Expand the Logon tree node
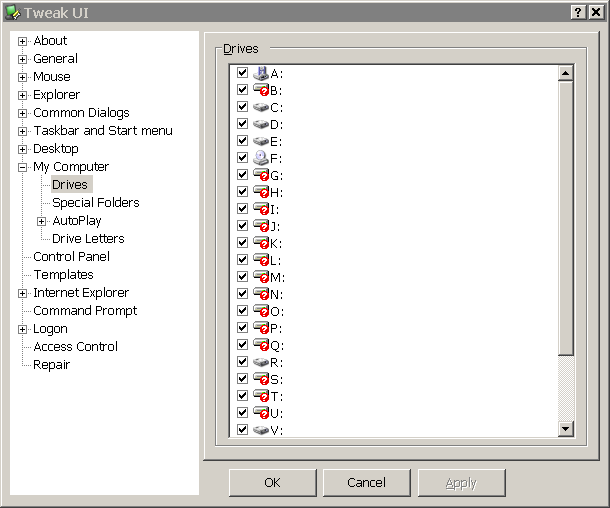 (23, 329)
